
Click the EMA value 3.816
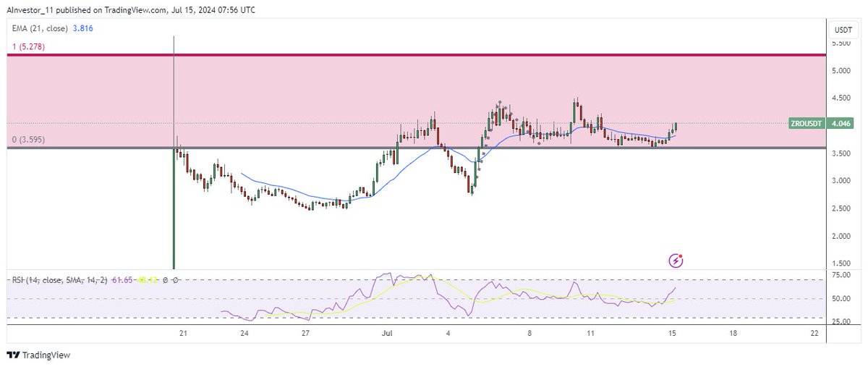point(82,28)
